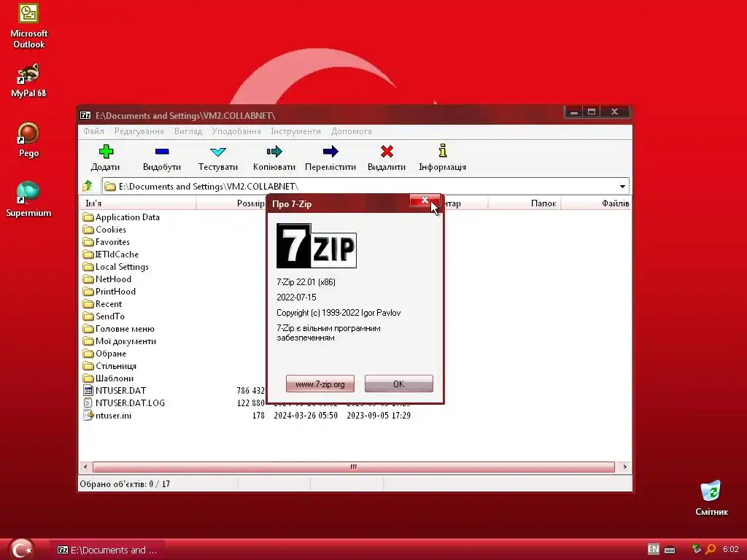Image resolution: width=747 pixels, height=560 pixels.
Task: Sort by the Файлів column header
Action: click(597, 203)
